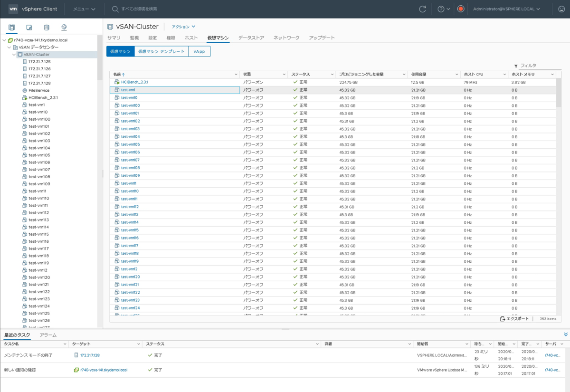
Task: Click the search magnifier icon
Action: (x=115, y=9)
